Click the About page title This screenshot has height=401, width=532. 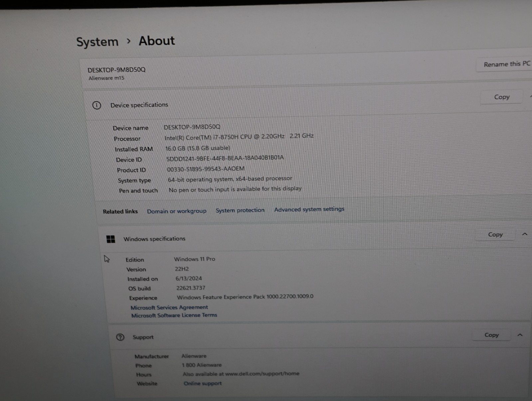(157, 41)
